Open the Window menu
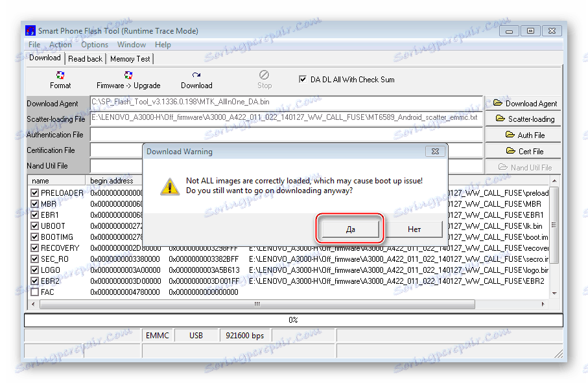Image resolution: width=588 pixels, height=383 pixels. pos(131,45)
